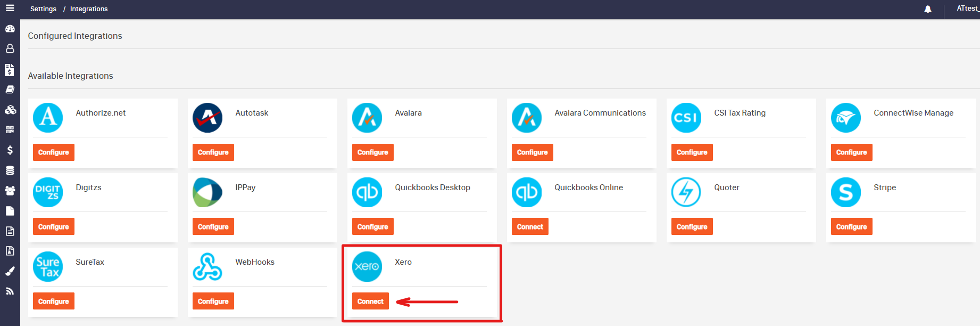
Task: Open the user profile icon in the sidebar
Action: (x=10, y=48)
